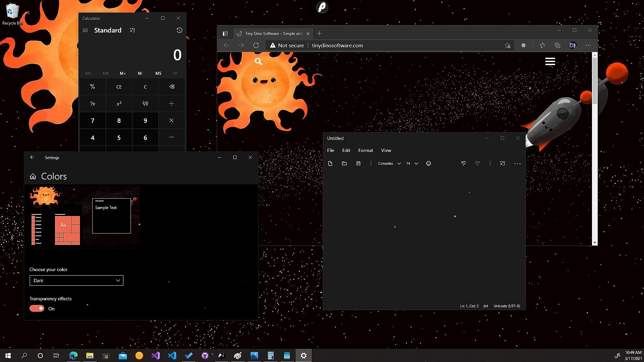Viewport: 644px width, 362px height.
Task: Refresh the tinydinosoftware.com page
Action: (x=256, y=45)
